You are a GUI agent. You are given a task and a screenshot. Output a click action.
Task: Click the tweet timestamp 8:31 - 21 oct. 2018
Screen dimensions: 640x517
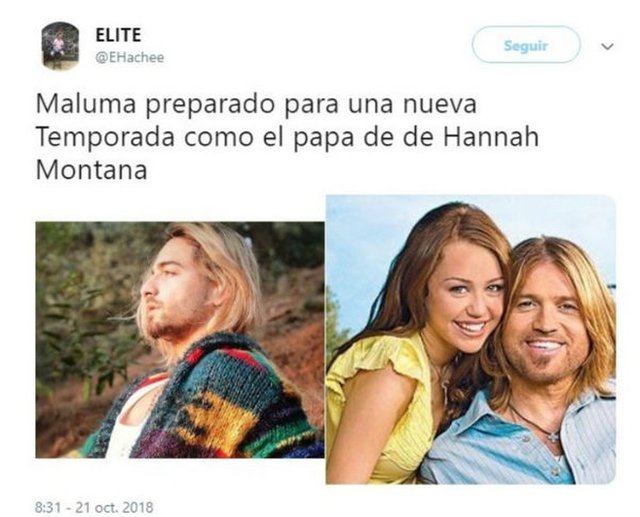[x=94, y=508]
